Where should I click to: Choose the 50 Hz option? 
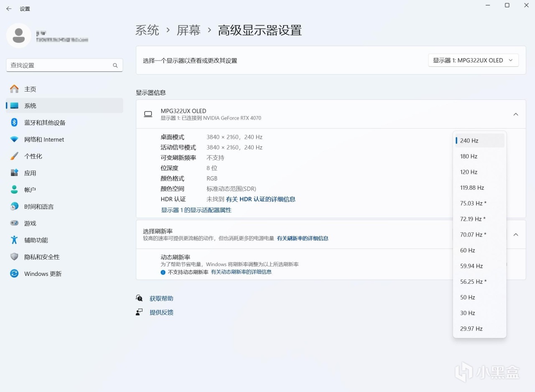(479, 297)
